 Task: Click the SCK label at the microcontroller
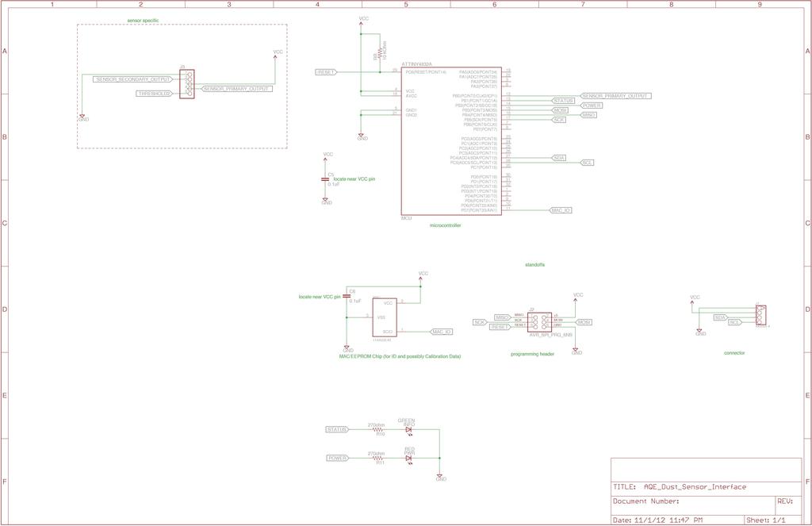[x=558, y=120]
